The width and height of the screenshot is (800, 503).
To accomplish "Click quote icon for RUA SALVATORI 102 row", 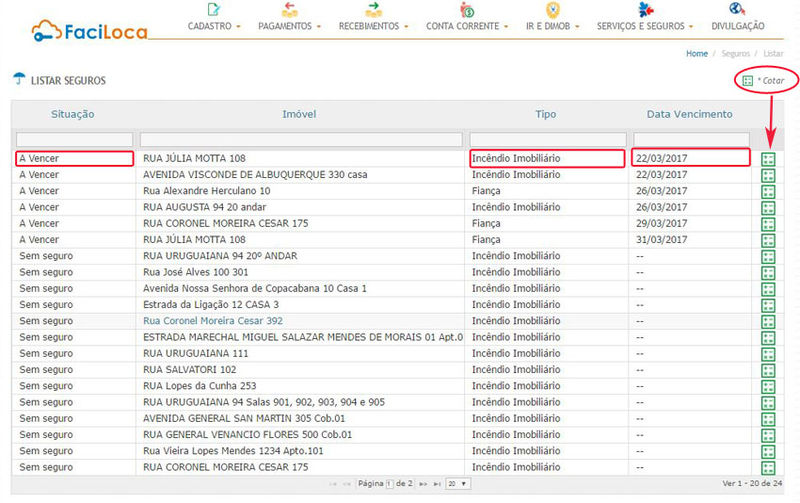I will pyautogui.click(x=768, y=370).
